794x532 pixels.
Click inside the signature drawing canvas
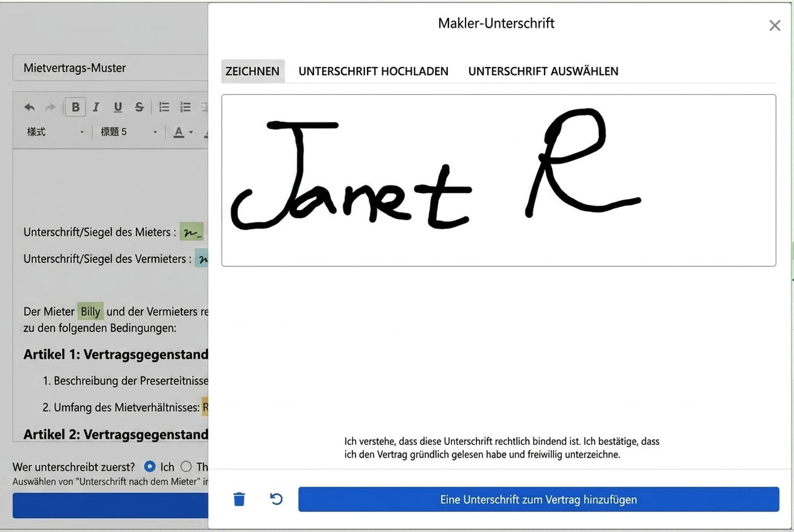pyautogui.click(x=498, y=180)
